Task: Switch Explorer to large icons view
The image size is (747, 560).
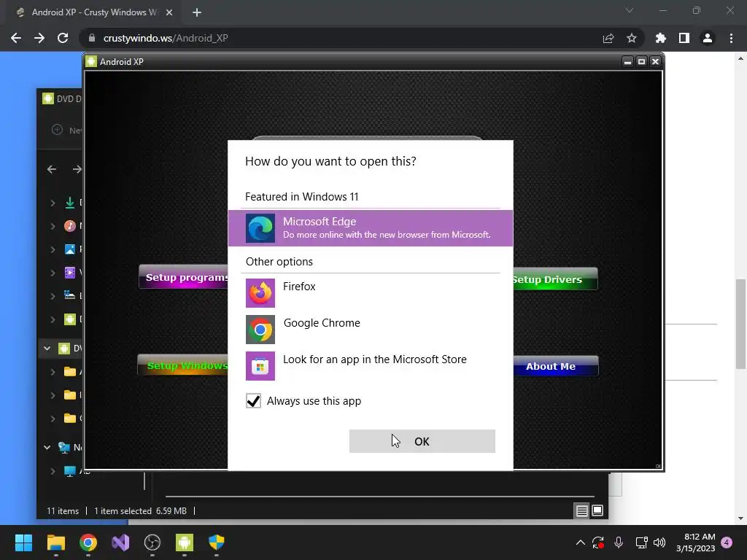Action: click(x=597, y=511)
